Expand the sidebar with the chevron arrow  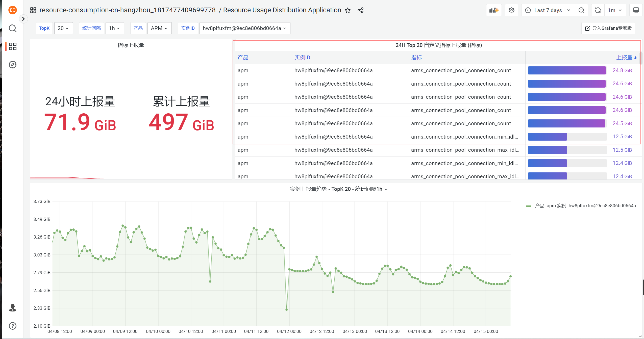click(x=23, y=19)
